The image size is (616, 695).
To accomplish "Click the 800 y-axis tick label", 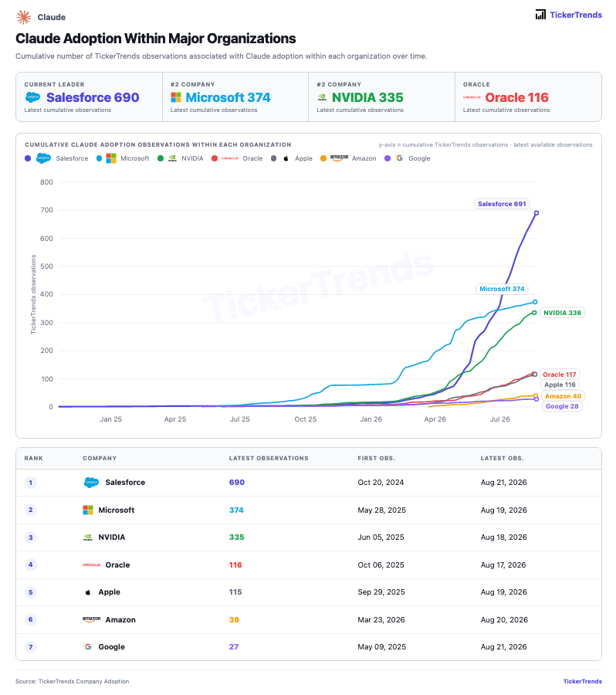I will point(46,182).
